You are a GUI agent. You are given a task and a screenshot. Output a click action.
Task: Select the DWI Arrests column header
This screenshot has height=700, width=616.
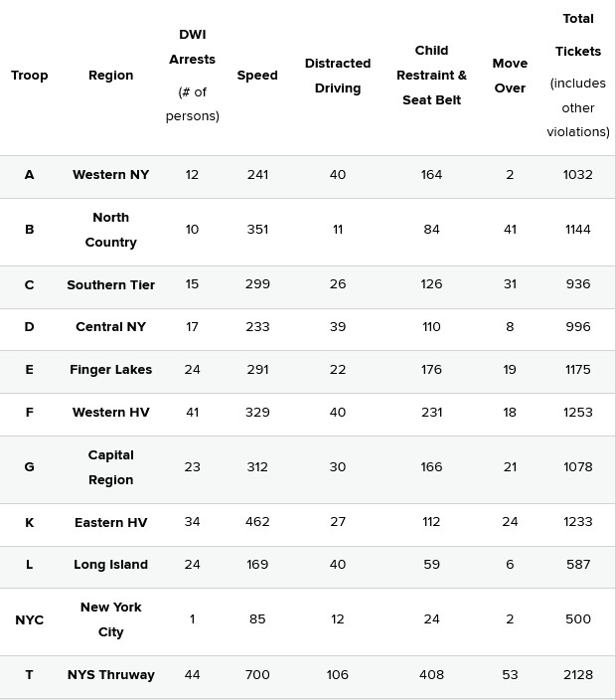pyautogui.click(x=192, y=75)
